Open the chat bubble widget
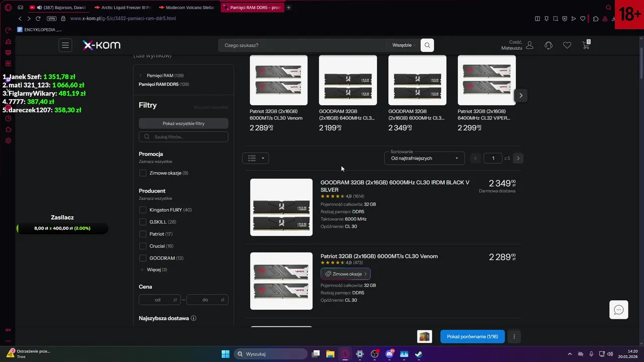The image size is (644, 362). point(619,310)
